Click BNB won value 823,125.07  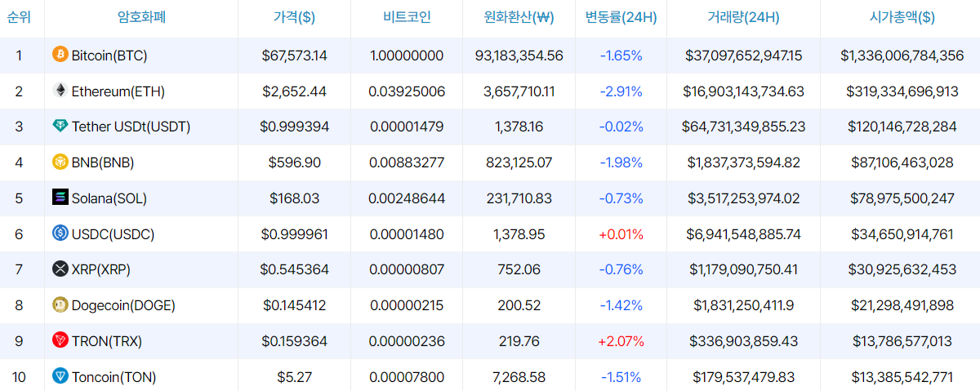click(x=519, y=162)
